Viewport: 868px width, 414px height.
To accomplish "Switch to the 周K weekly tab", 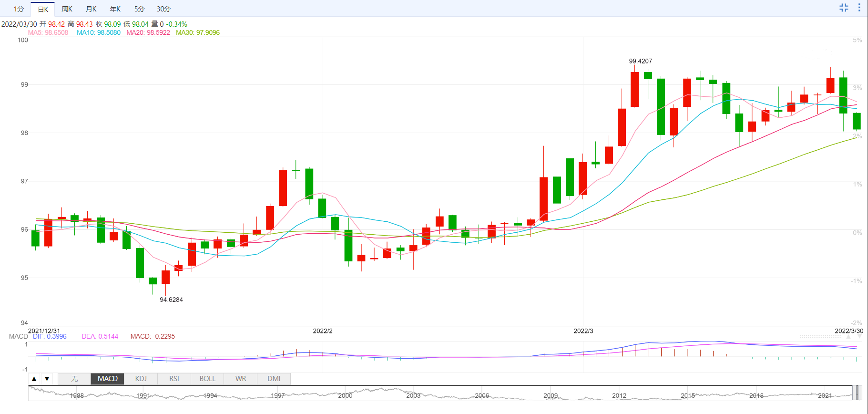I will (x=67, y=9).
